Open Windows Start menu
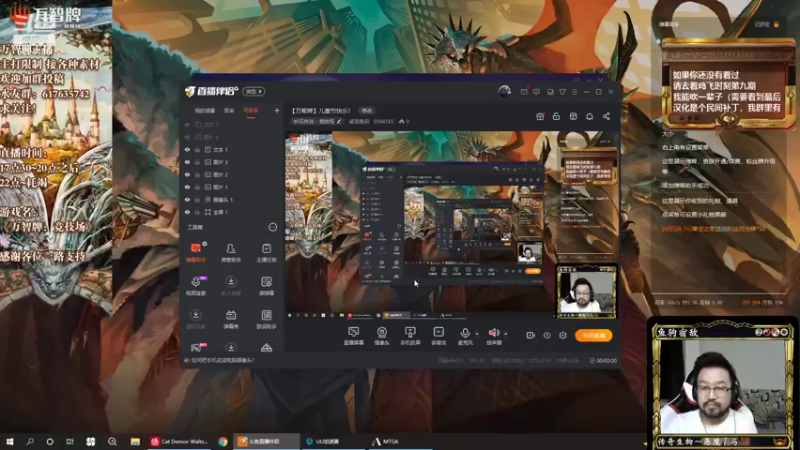Screen dimensions: 800x450 [10, 441]
